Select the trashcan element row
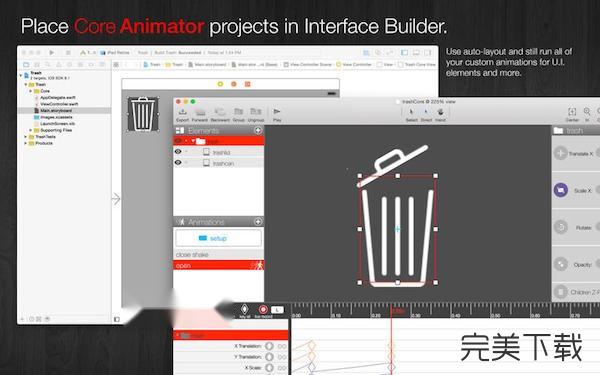The height and width of the screenshot is (375, 600). 218,163
